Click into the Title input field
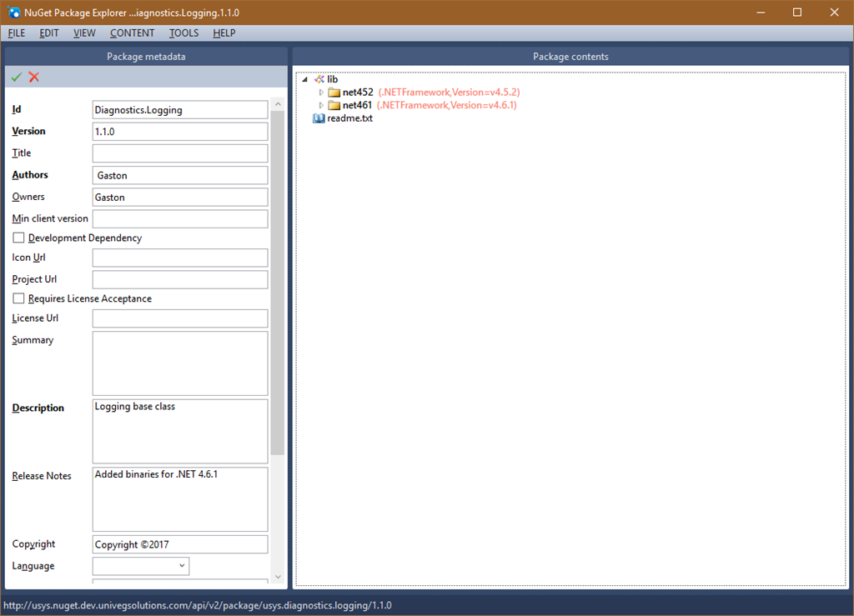The height and width of the screenshot is (616, 854). 179,153
